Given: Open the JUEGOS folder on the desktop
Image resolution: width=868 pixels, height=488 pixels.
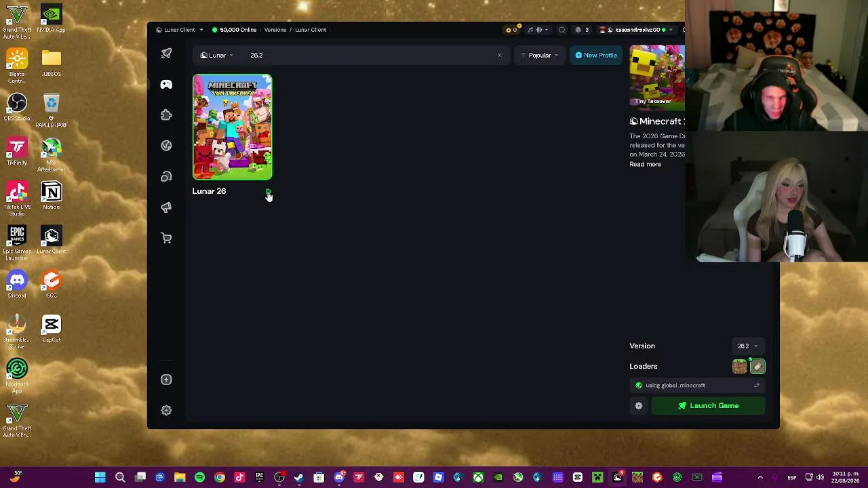Looking at the screenshot, I should pyautogui.click(x=52, y=62).
